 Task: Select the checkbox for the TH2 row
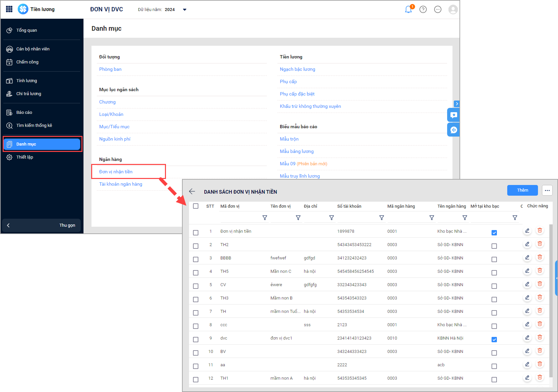point(196,246)
